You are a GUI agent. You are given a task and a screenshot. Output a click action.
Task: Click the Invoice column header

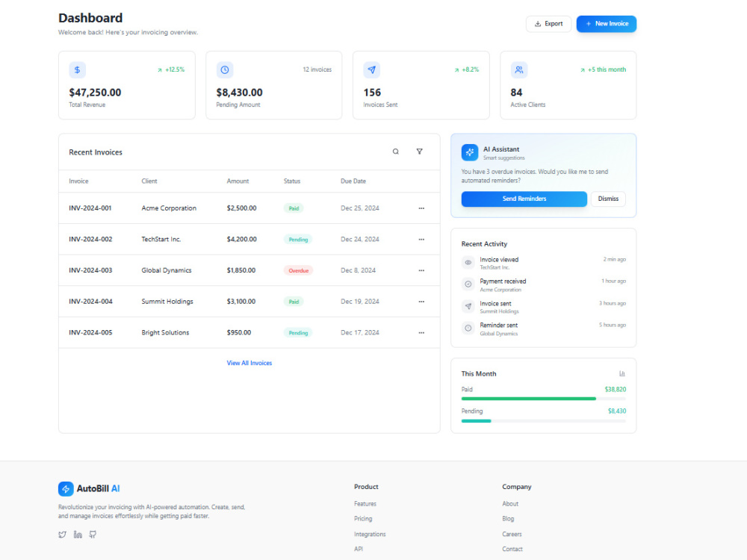[78, 181]
